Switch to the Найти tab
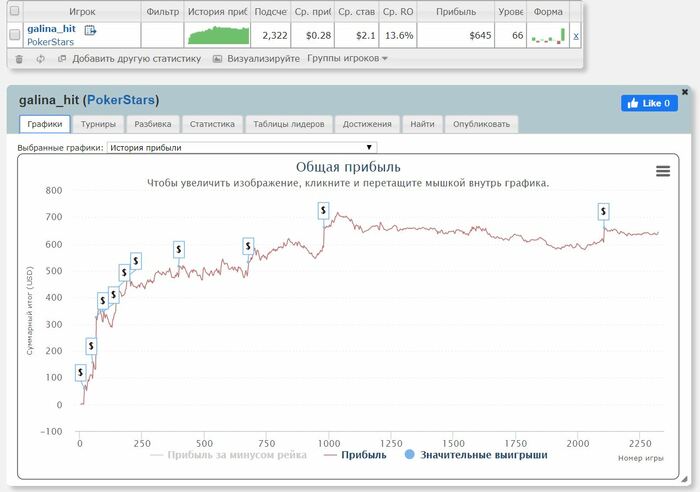The width and height of the screenshot is (700, 492). point(422,124)
